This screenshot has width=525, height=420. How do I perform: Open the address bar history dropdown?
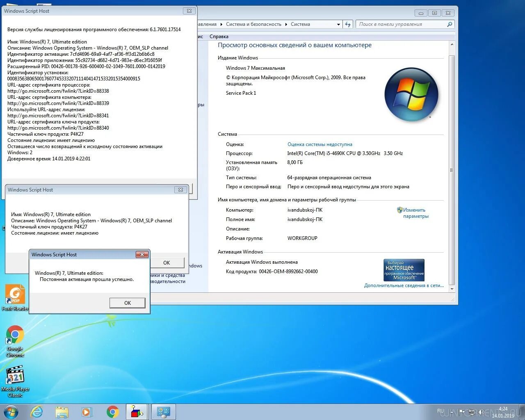point(338,24)
